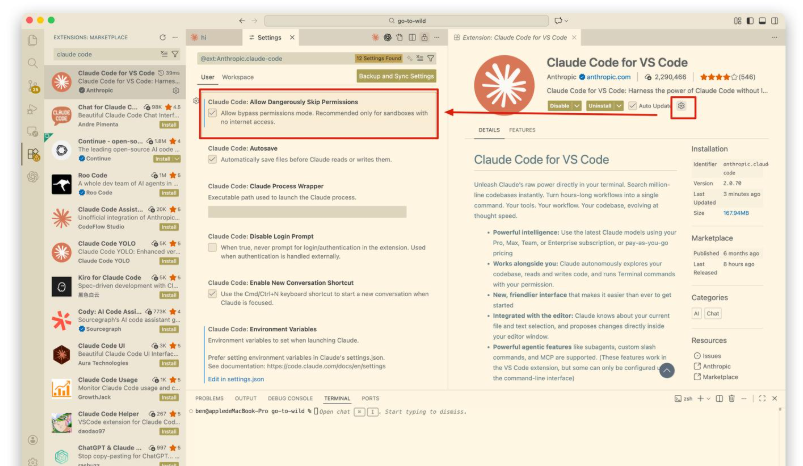Select the Workspace settings tab
The height and width of the screenshot is (466, 803).
click(x=238, y=77)
